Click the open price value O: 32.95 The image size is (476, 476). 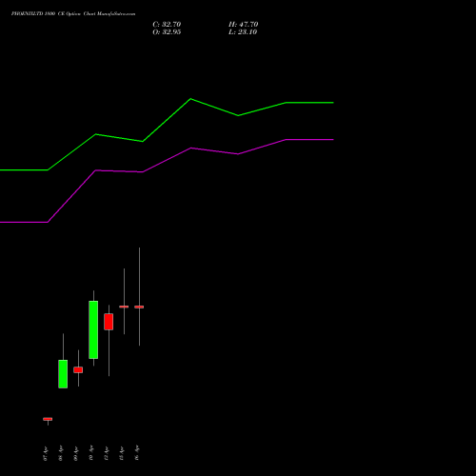point(167,32)
